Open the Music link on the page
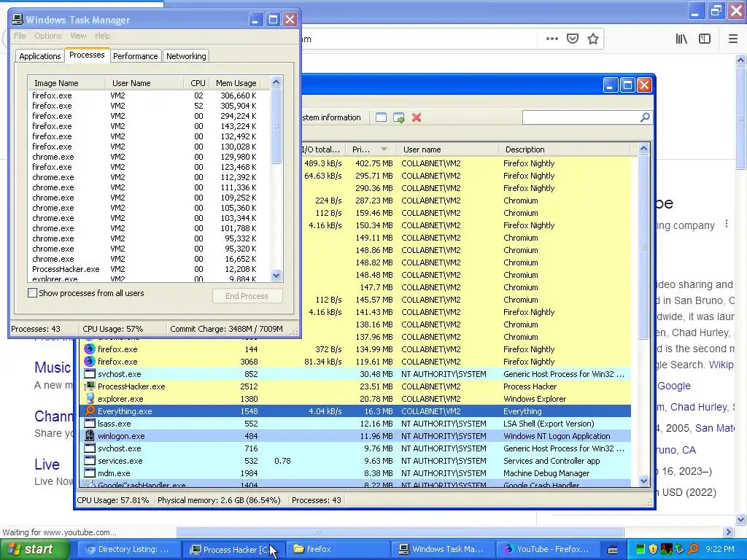 pyautogui.click(x=53, y=367)
